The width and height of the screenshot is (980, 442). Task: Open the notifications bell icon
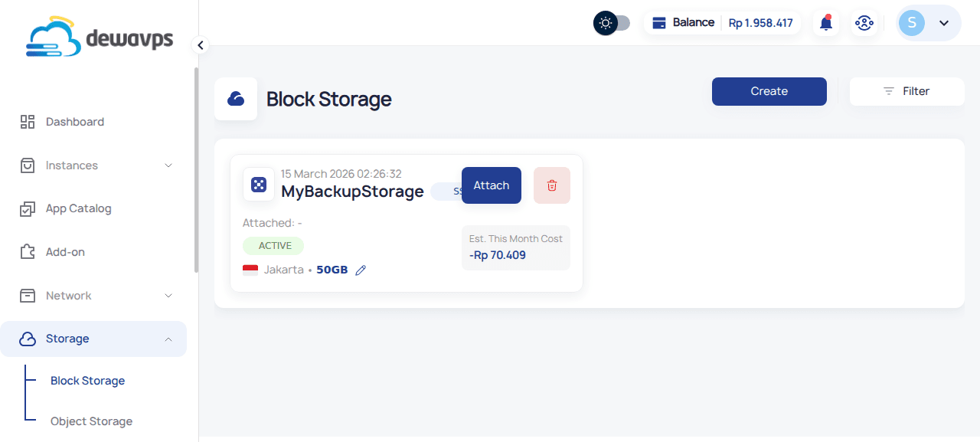coord(825,22)
